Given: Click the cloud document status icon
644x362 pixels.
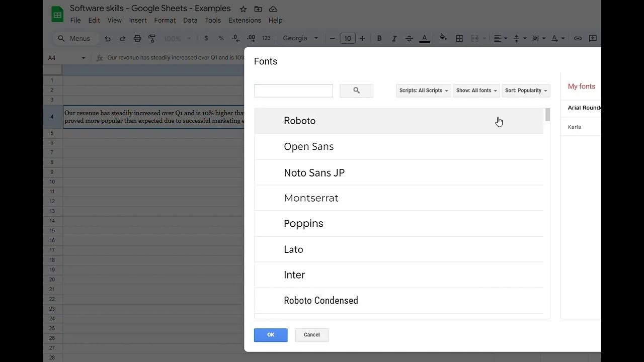Looking at the screenshot, I should 273,9.
